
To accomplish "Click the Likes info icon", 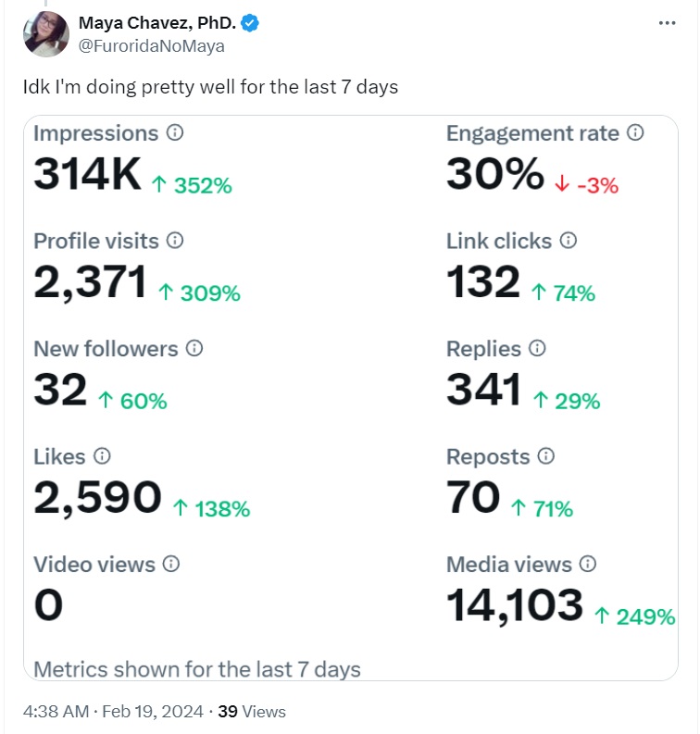I will 102,456.
